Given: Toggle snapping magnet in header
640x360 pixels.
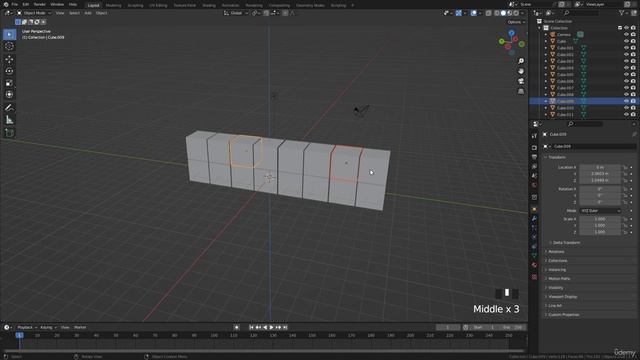Looking at the screenshot, I should [x=266, y=13].
